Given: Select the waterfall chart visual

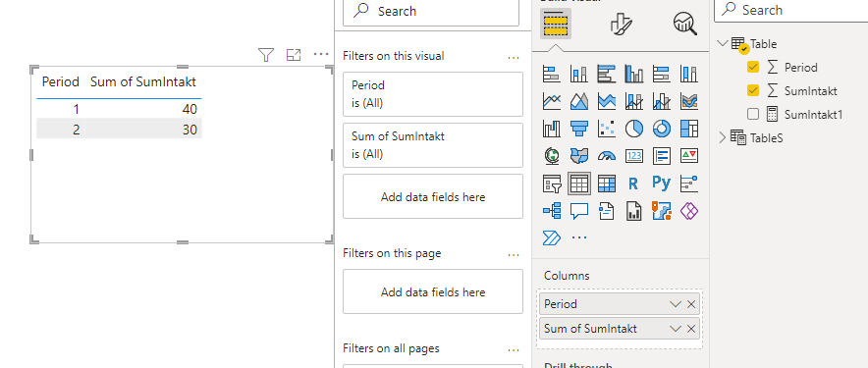Looking at the screenshot, I should 552,129.
